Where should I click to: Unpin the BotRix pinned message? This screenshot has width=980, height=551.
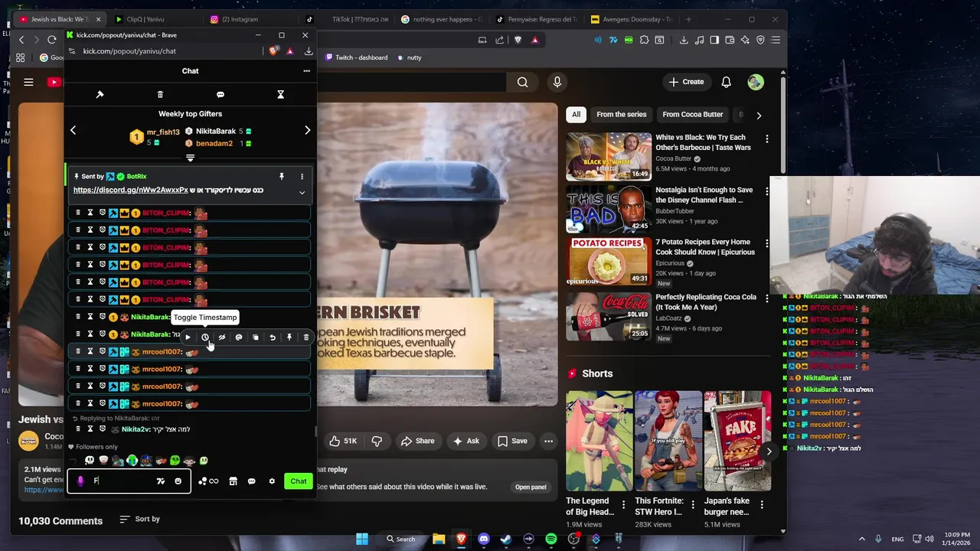tap(282, 177)
